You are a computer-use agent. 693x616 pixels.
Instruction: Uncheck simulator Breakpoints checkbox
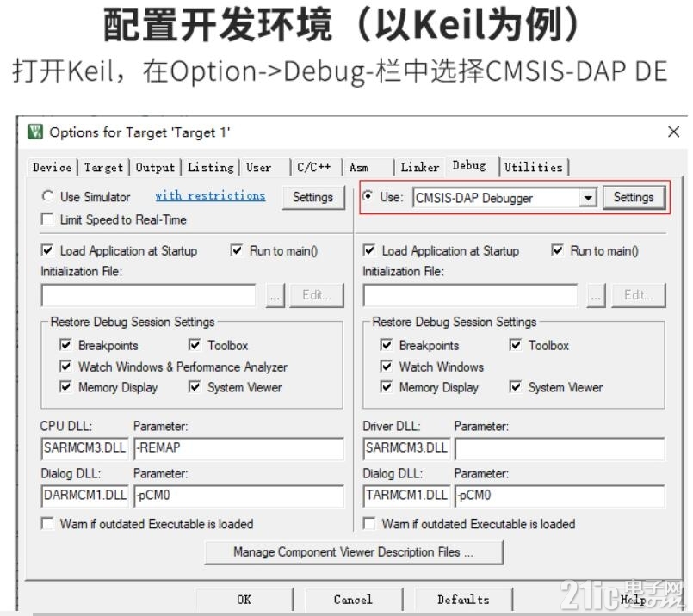coord(65,345)
